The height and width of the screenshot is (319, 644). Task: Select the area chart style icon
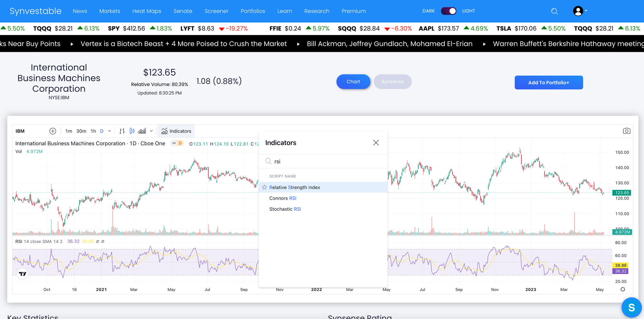142,131
